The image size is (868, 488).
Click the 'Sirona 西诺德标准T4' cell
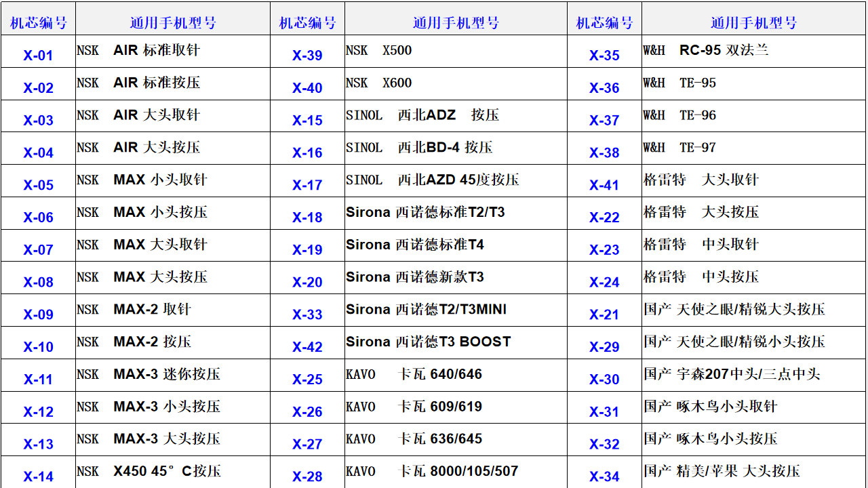point(456,245)
